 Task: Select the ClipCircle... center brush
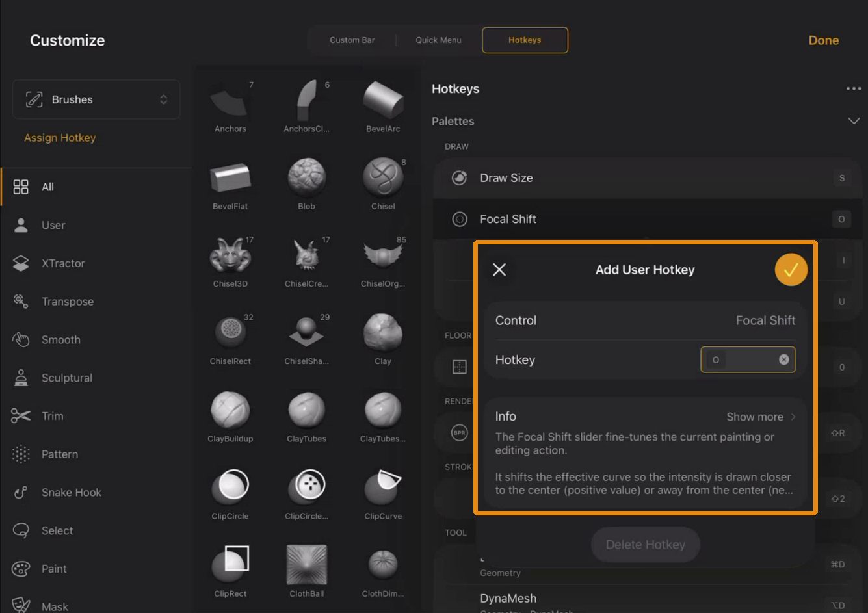pos(306,493)
